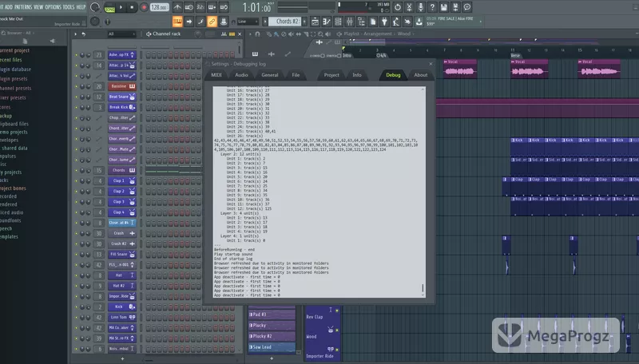Select the Crash #2 channel button
Image resolution: width=639 pixels, height=364 pixels.
(122, 243)
